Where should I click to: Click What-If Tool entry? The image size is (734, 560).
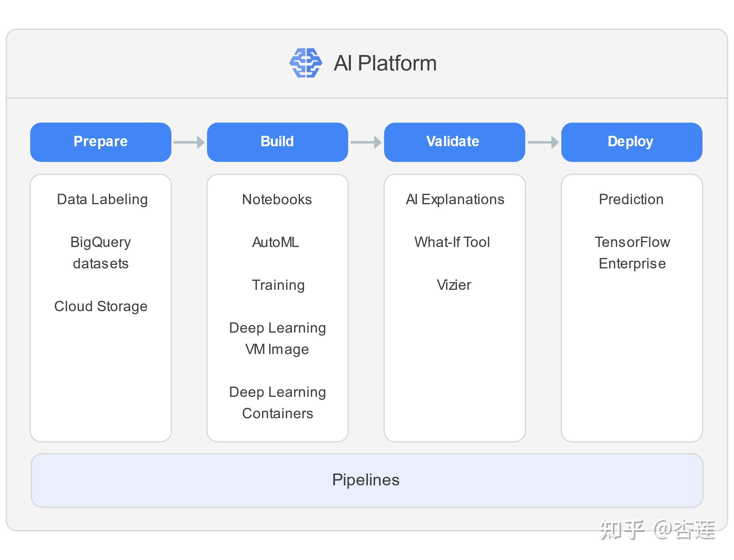452,242
